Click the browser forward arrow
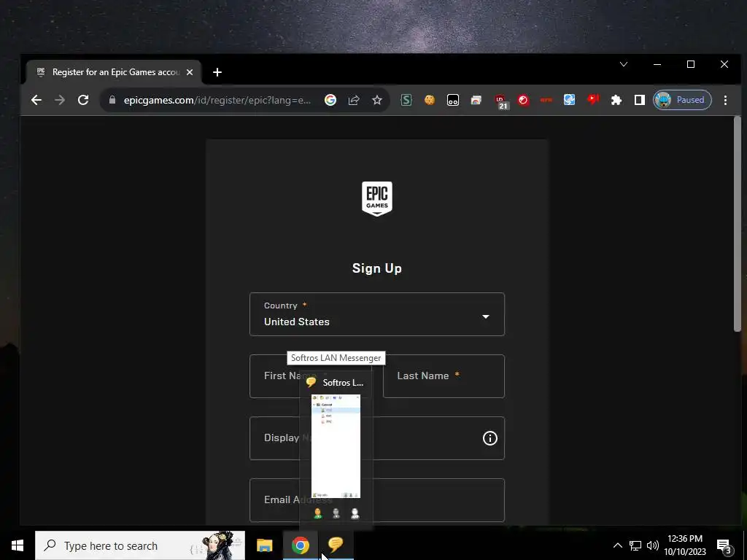The width and height of the screenshot is (747, 560). 60,100
